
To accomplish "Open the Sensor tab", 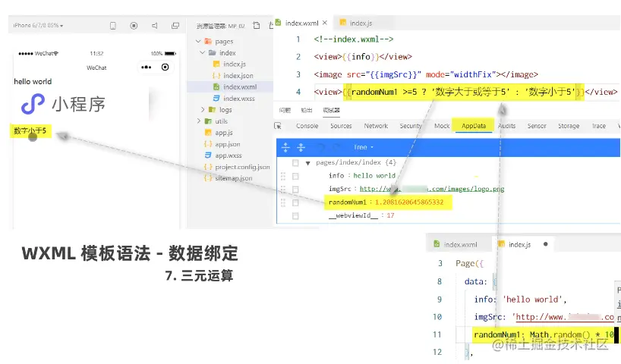I will click(x=537, y=126).
